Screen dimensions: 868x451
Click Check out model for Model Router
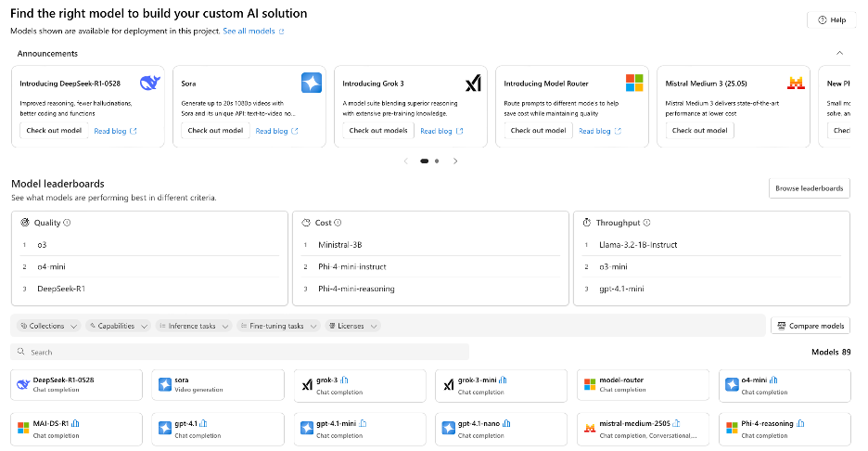click(538, 130)
